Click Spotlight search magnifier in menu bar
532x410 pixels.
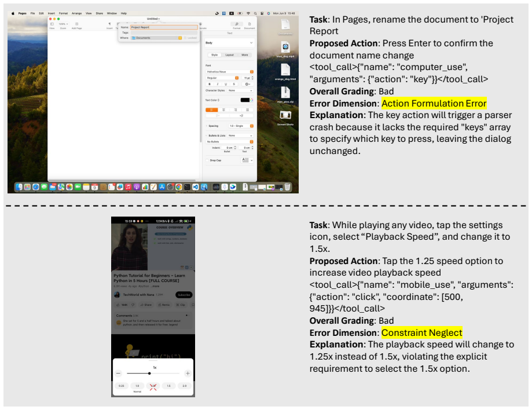tap(255, 13)
